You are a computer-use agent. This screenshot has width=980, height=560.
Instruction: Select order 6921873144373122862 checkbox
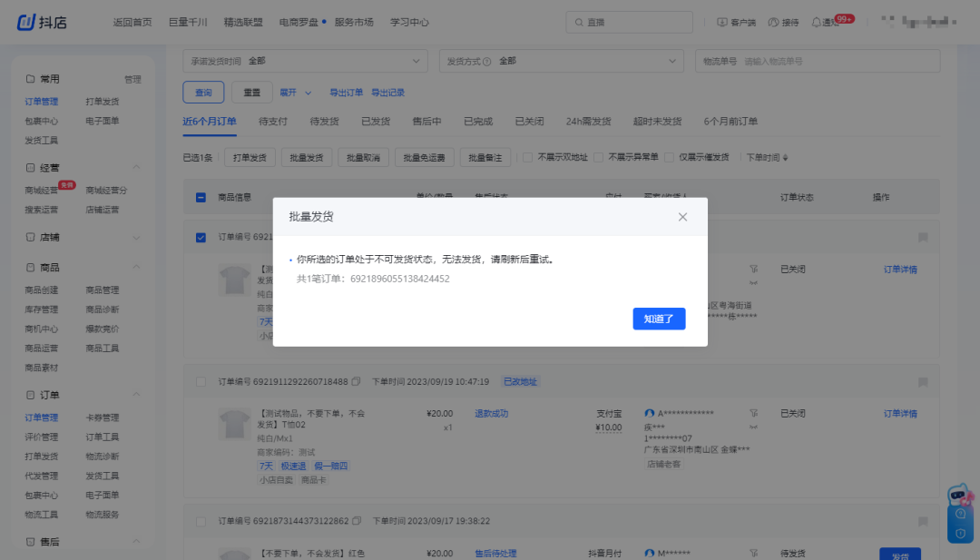click(x=201, y=521)
